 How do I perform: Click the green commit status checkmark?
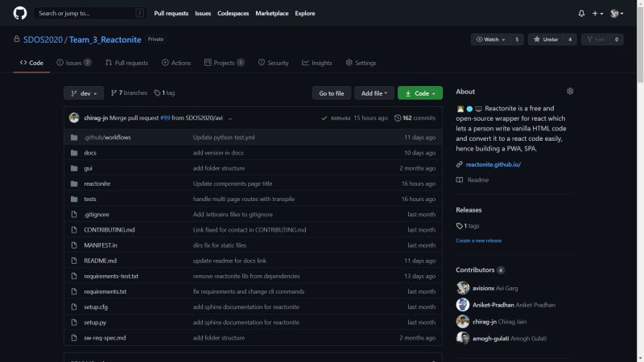tap(324, 118)
